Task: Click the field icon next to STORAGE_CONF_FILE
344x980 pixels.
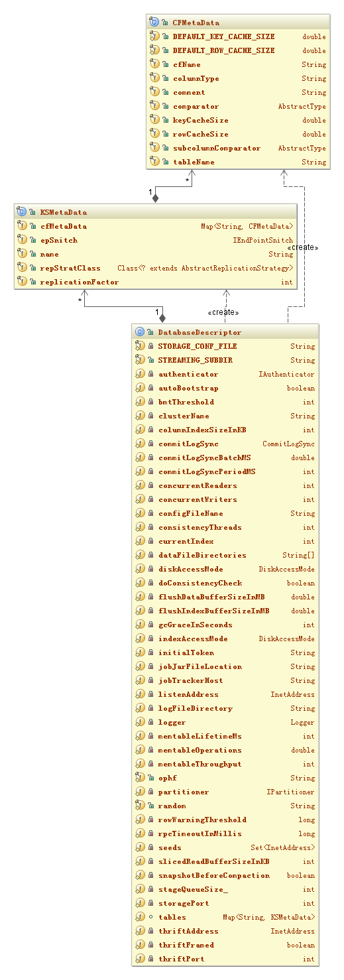Action: 139,346
